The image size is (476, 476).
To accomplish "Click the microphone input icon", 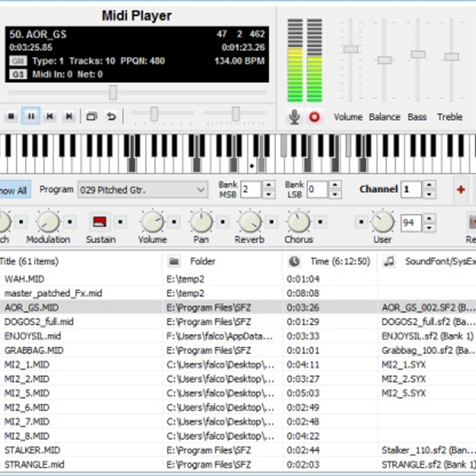I will click(294, 117).
